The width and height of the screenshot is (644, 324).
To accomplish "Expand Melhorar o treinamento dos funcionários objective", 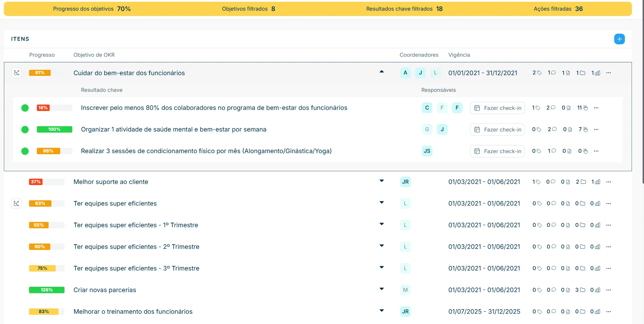I will click(382, 311).
